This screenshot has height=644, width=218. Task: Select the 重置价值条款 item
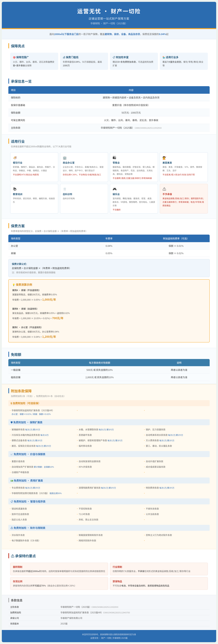coord(18,461)
